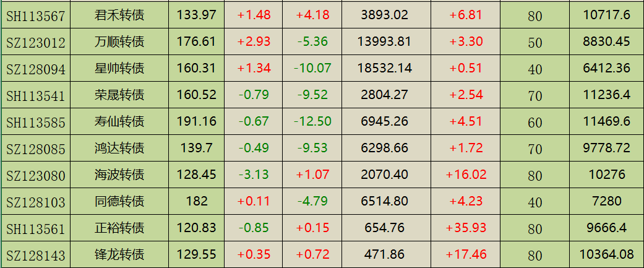644x268 pixels.
Task: Click the 10364.08 total cell
Action: pos(606,254)
